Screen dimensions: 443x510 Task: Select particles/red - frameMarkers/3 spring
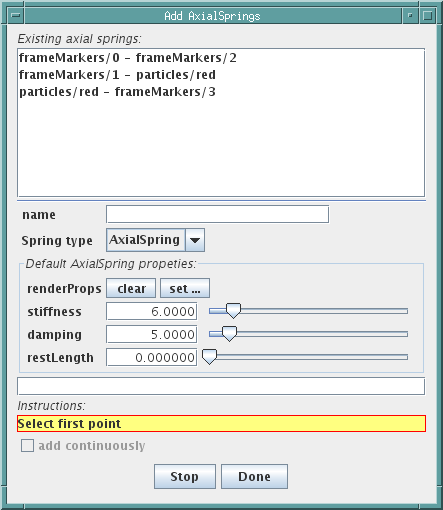117,92
